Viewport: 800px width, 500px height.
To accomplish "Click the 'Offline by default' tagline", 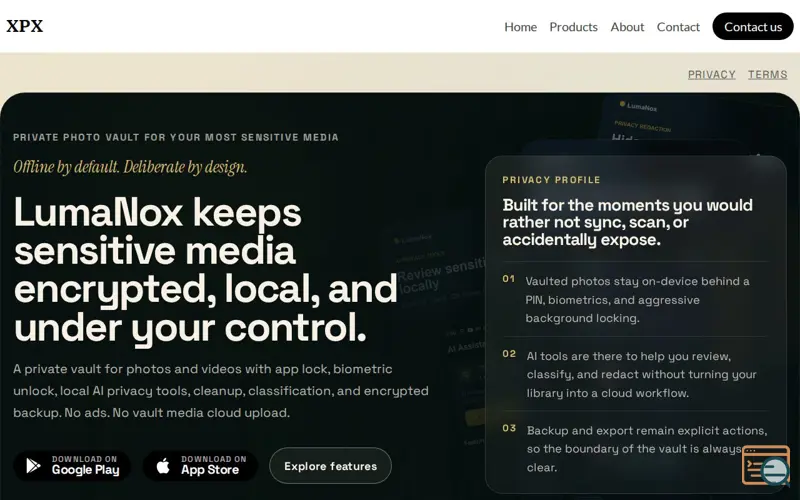I will [130, 167].
